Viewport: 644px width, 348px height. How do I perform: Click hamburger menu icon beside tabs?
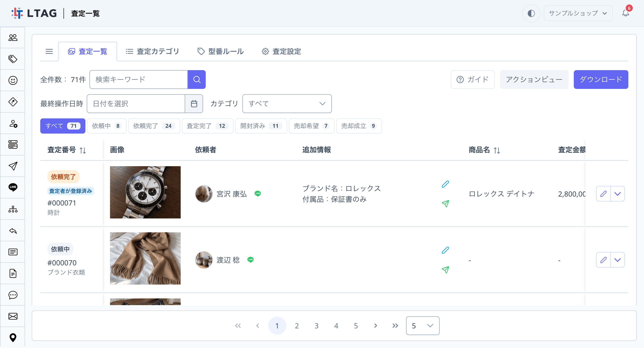(49, 51)
